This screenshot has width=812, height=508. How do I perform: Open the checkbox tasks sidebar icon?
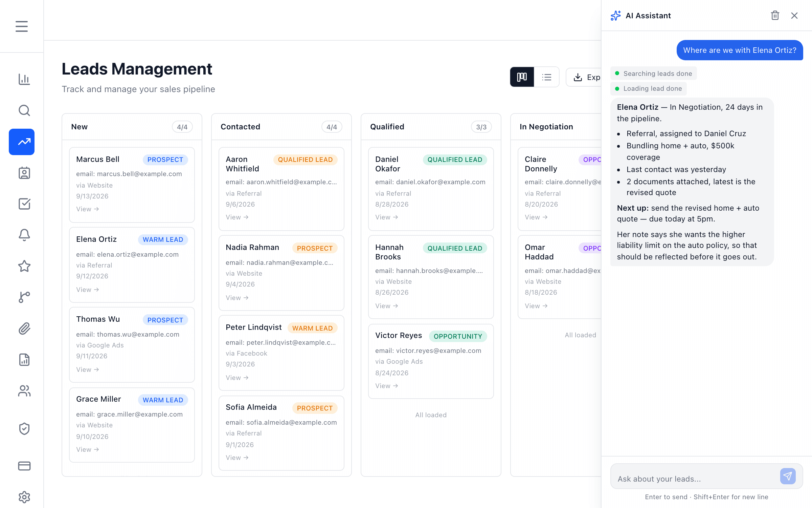[x=24, y=204]
